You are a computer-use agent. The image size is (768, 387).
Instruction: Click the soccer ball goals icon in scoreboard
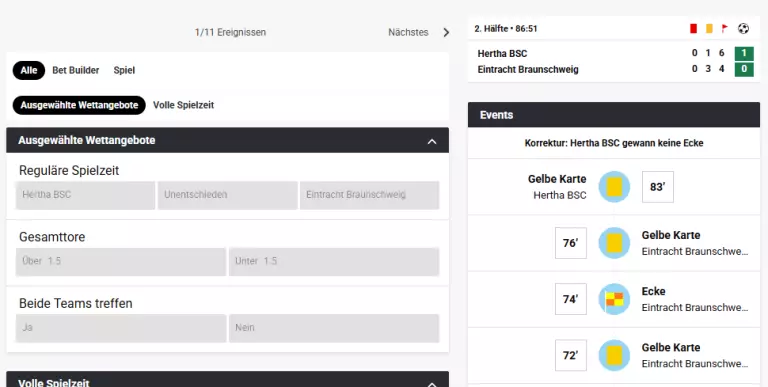click(x=743, y=29)
